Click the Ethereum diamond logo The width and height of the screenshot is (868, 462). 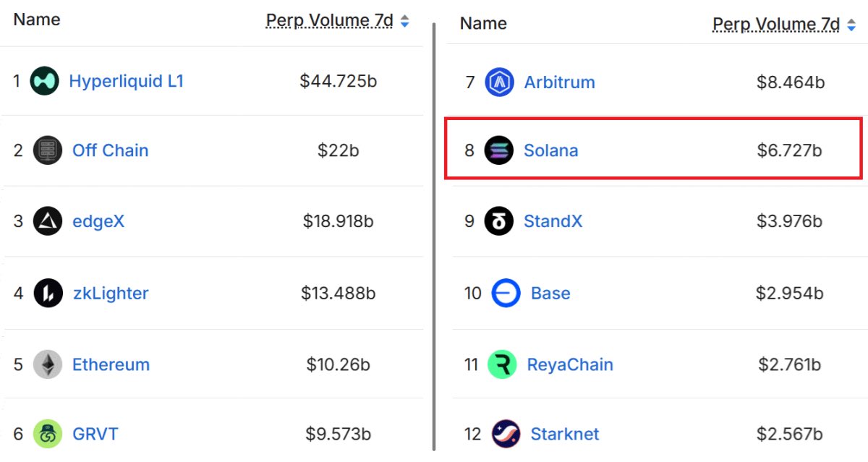pos(48,364)
